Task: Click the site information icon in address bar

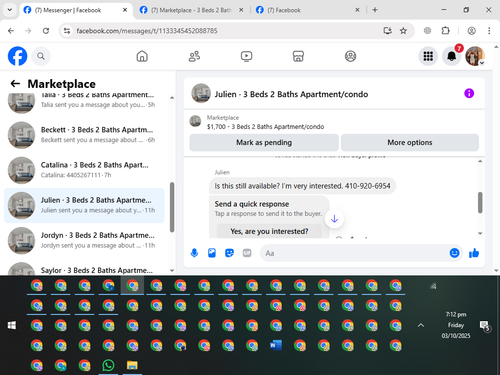Action: 67,31
